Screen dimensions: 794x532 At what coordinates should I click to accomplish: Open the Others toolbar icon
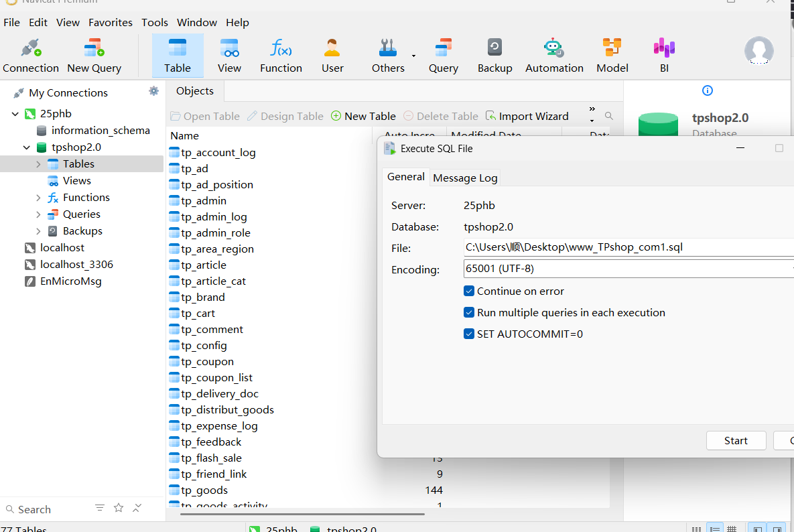click(388, 56)
